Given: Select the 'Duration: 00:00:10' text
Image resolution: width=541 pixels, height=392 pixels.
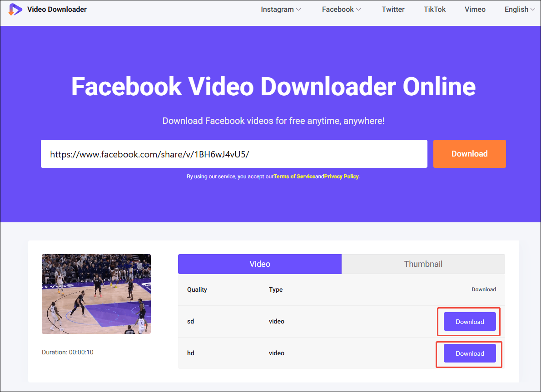Looking at the screenshot, I should [x=68, y=353].
